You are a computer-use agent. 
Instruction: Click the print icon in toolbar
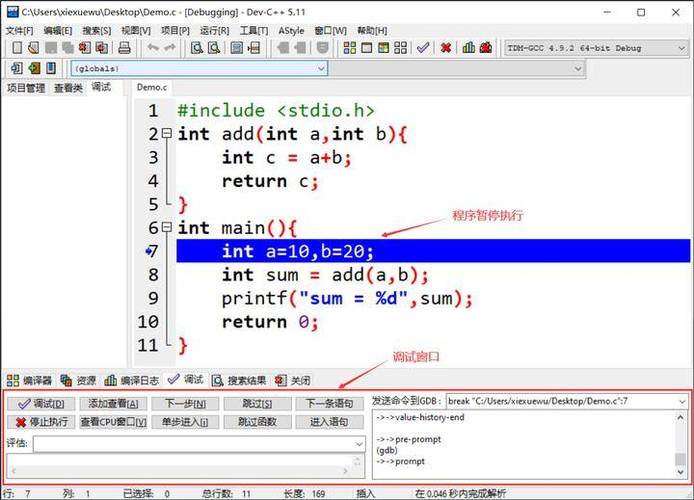(125, 48)
